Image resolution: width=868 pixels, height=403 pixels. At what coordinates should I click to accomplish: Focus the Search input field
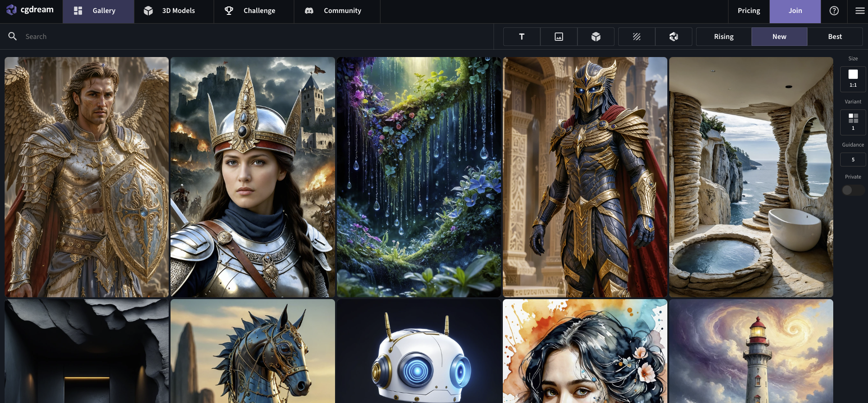pyautogui.click(x=257, y=37)
